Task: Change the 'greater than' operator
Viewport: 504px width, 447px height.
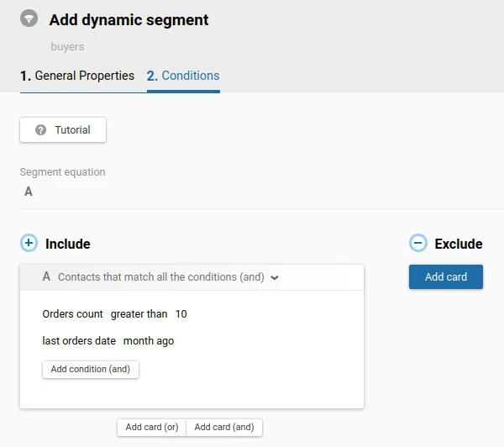Action: pyautogui.click(x=139, y=314)
